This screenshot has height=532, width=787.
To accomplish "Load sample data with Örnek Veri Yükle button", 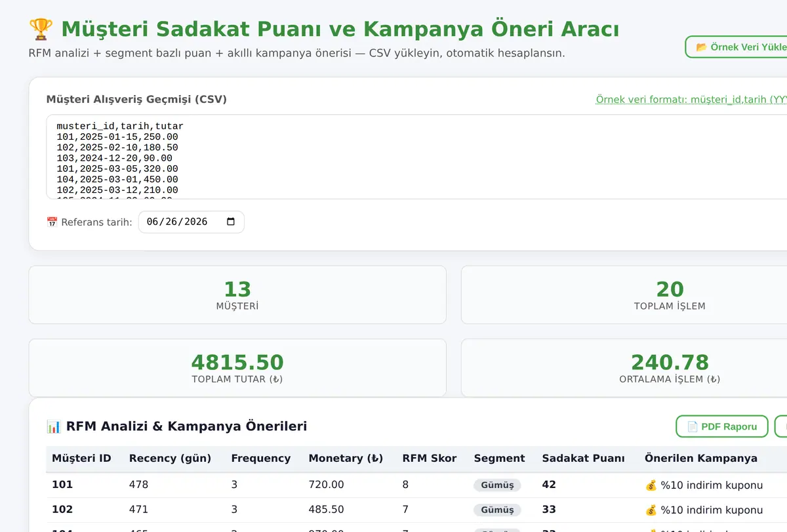I will click(x=737, y=47).
